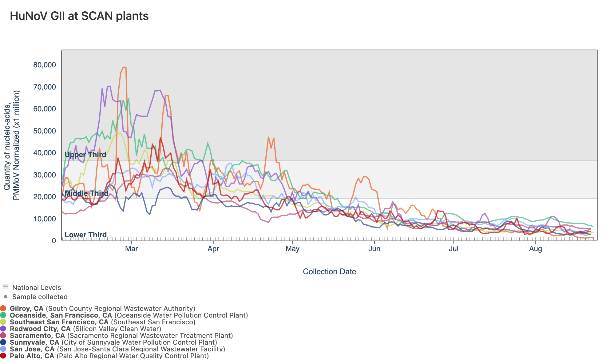Click the Mar tick on date axis
The image size is (610, 364).
(x=131, y=249)
